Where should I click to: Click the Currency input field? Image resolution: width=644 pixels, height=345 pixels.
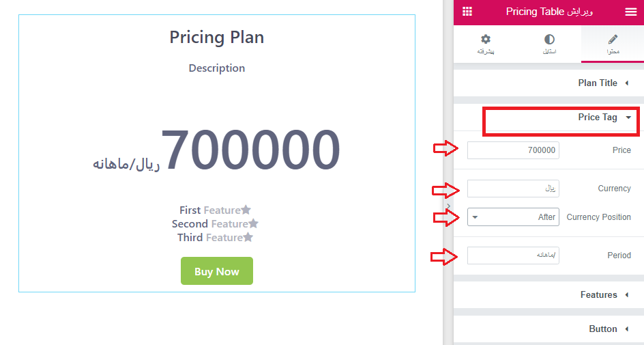[513, 189]
